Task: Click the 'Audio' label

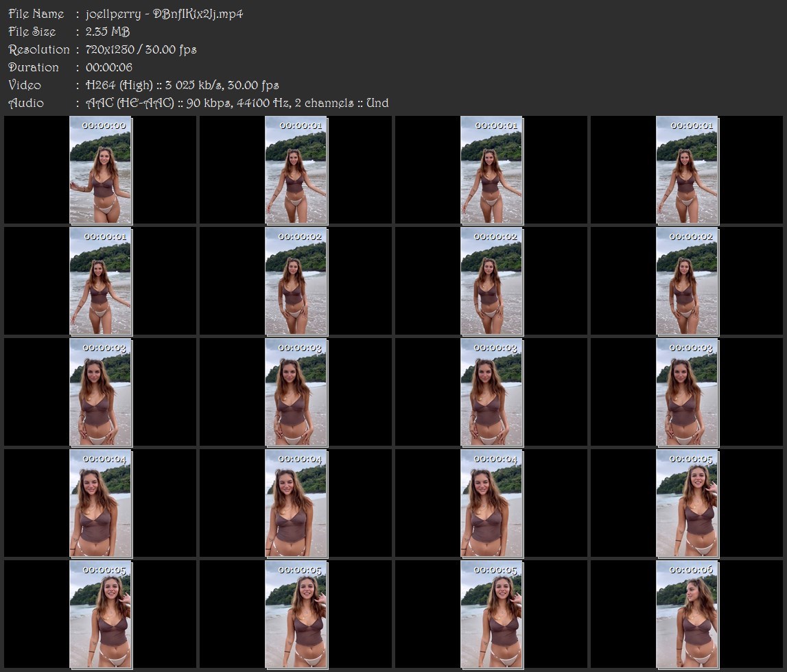Action: coord(26,104)
